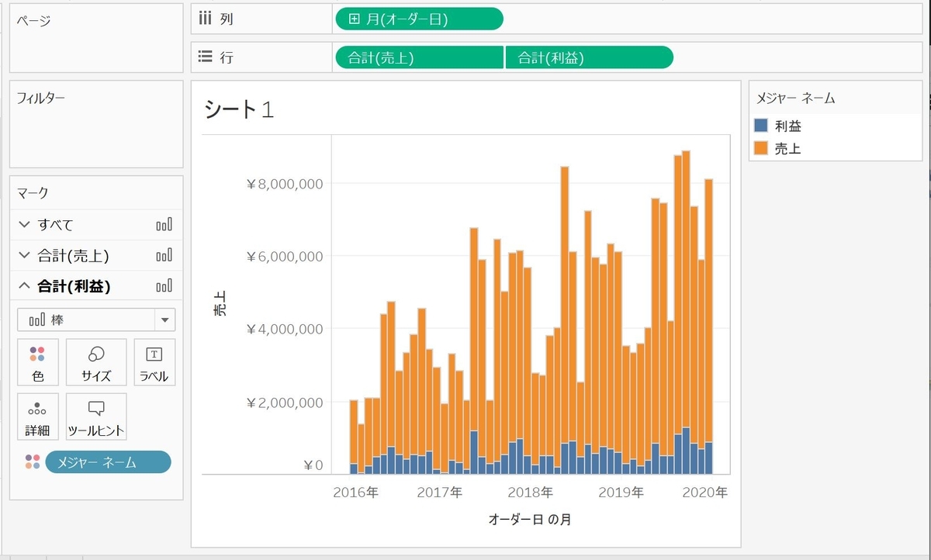This screenshot has width=931, height=560.
Task: Click the シート1 sheet title
Action: click(x=239, y=110)
